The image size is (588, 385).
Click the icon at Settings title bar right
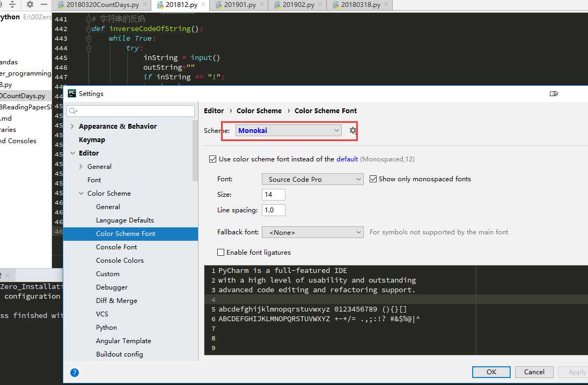(x=554, y=93)
